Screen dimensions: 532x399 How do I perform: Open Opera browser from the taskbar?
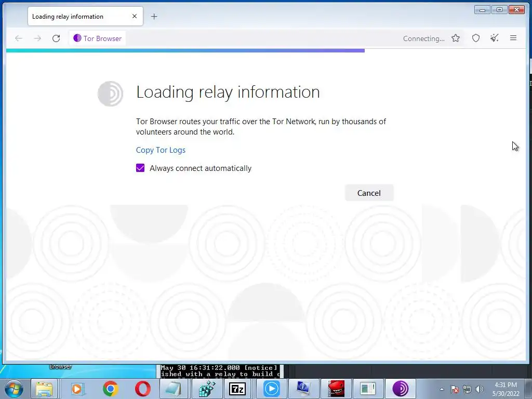142,389
